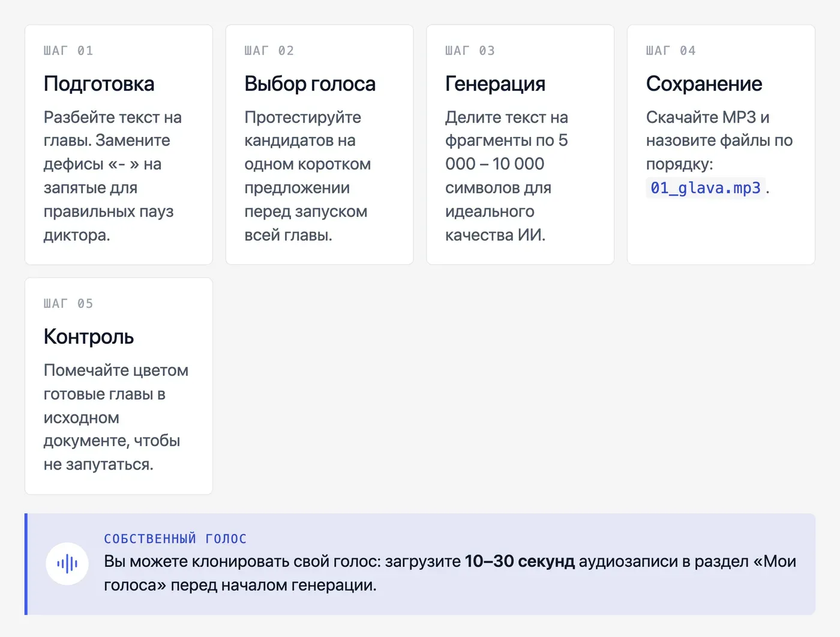
Task: Click the 'Сохранение' card heading
Action: point(704,84)
